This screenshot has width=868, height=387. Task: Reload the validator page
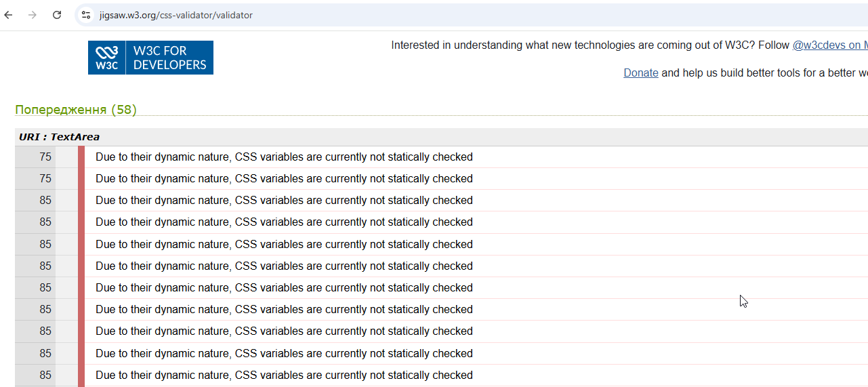(x=57, y=15)
